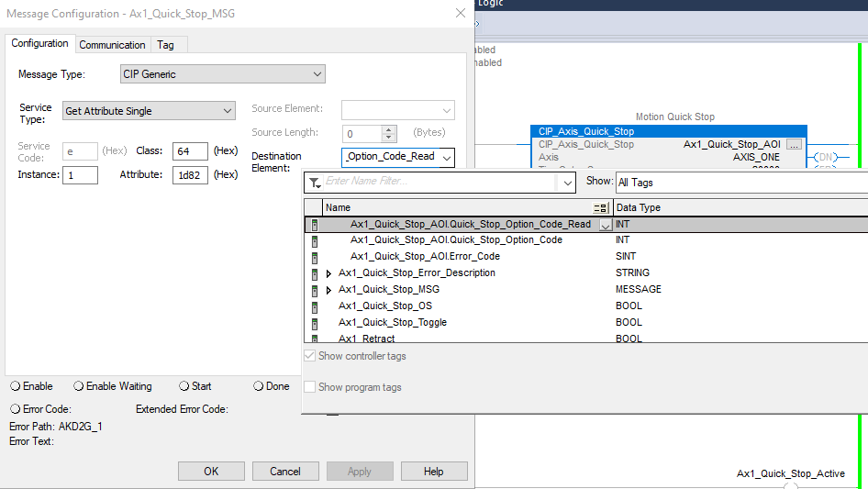Click the column options icon beside Name header
This screenshot has height=489, width=868.
pos(601,208)
